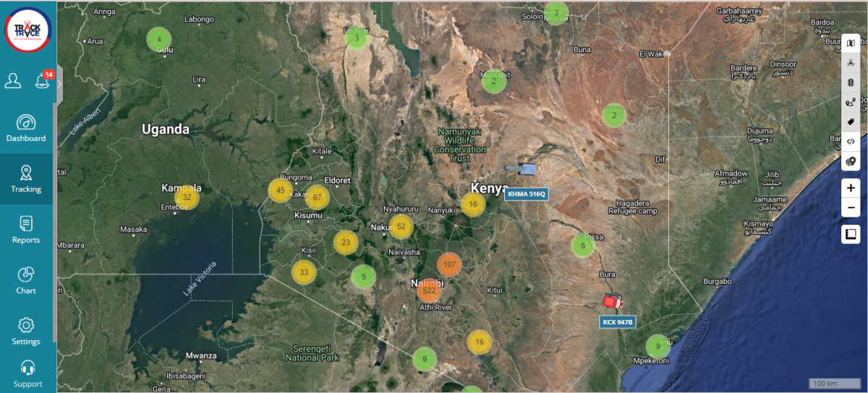Image resolution: width=868 pixels, height=393 pixels.
Task: Open the Chart section
Action: click(x=27, y=280)
